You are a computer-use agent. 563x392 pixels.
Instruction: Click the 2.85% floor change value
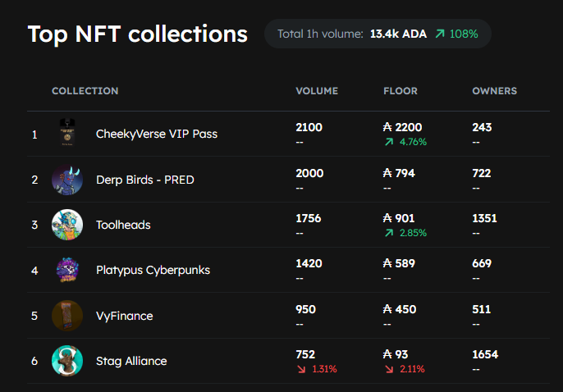tap(413, 233)
